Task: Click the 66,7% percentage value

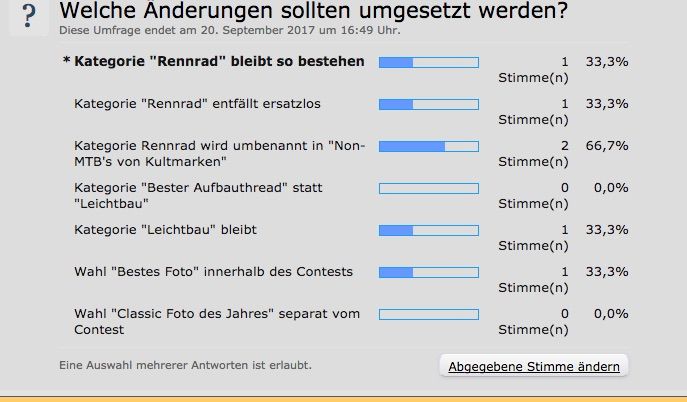Action: coord(608,146)
